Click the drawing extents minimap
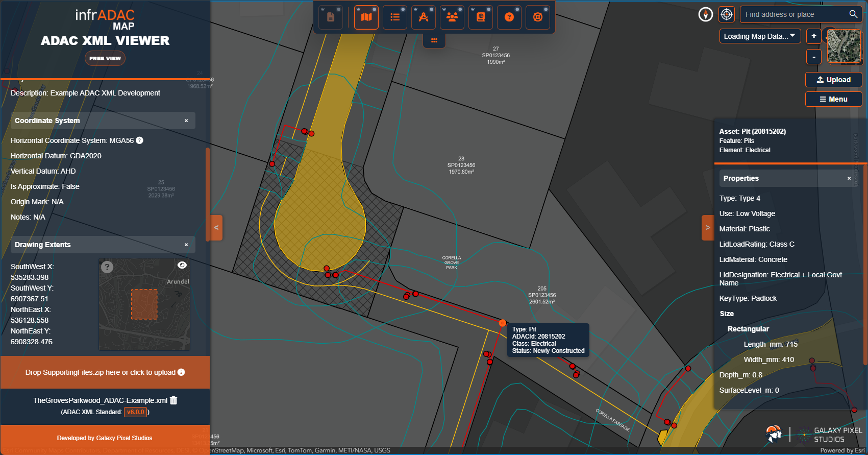The width and height of the screenshot is (868, 455). pyautogui.click(x=144, y=304)
